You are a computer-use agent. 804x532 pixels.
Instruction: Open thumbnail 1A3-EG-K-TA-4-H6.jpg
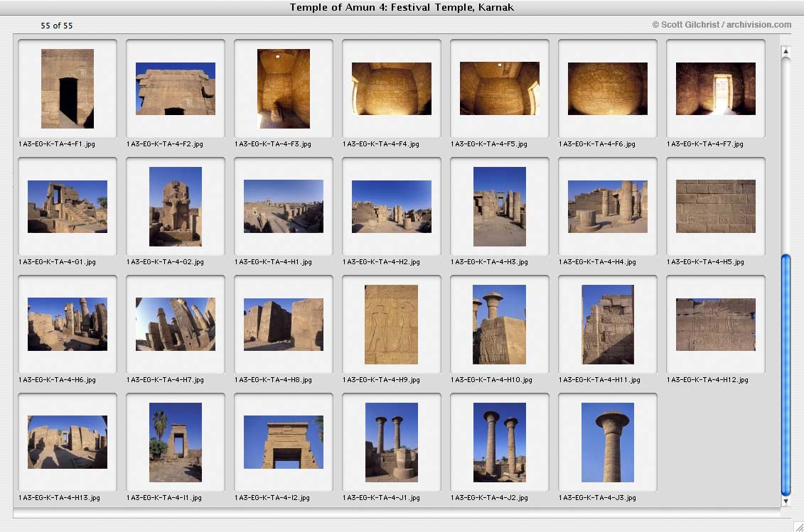[67, 325]
